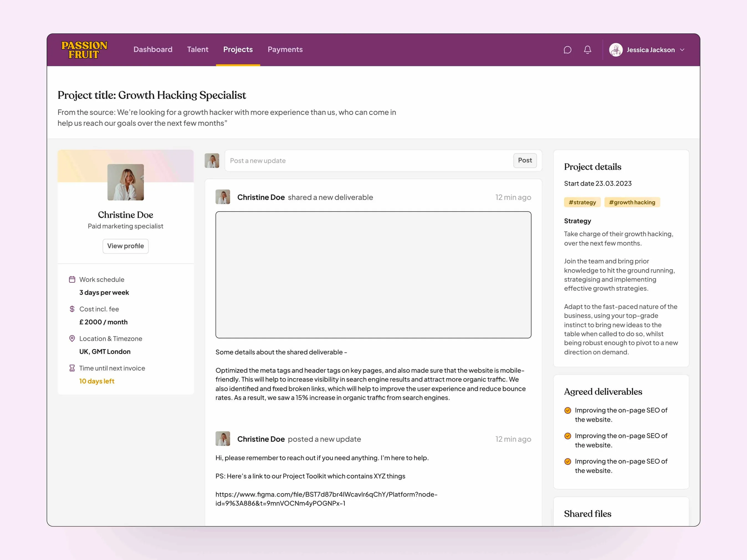Click the 3 days per week value
This screenshot has width=747, height=560.
click(x=104, y=293)
